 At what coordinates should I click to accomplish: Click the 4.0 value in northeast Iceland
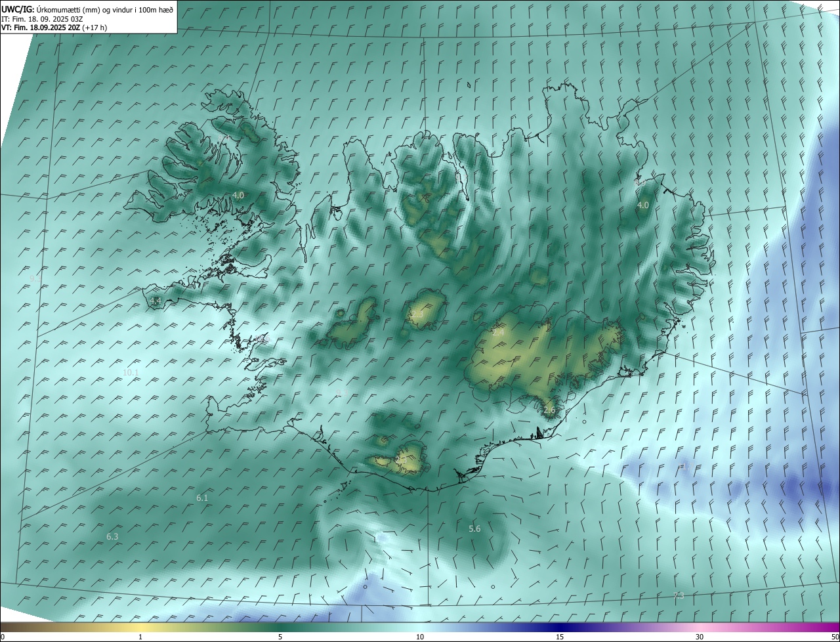(643, 205)
